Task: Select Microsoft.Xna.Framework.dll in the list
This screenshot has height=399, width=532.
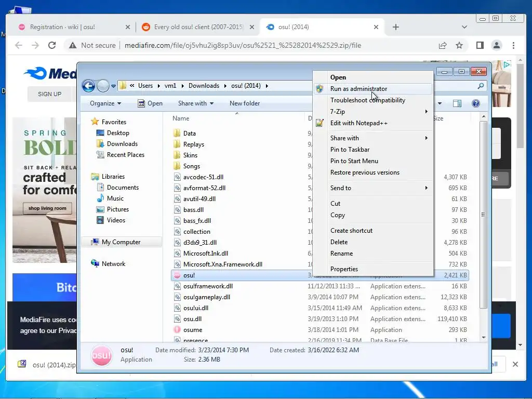Action: tap(222, 264)
